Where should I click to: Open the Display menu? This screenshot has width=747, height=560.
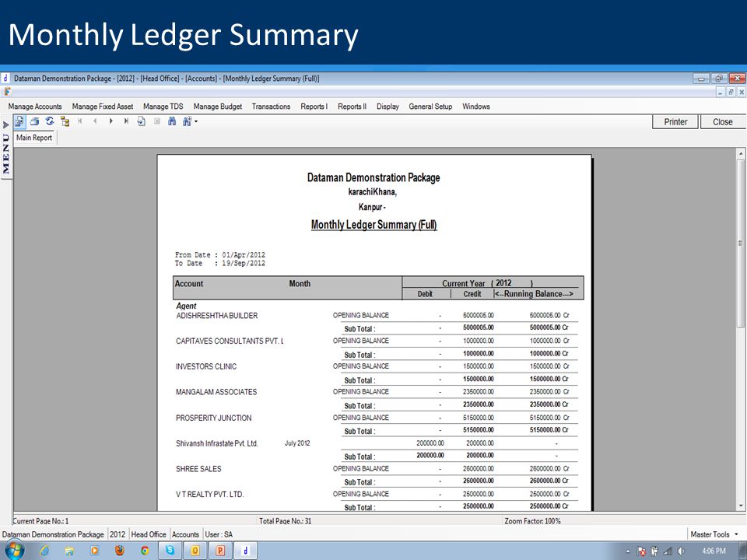388,107
